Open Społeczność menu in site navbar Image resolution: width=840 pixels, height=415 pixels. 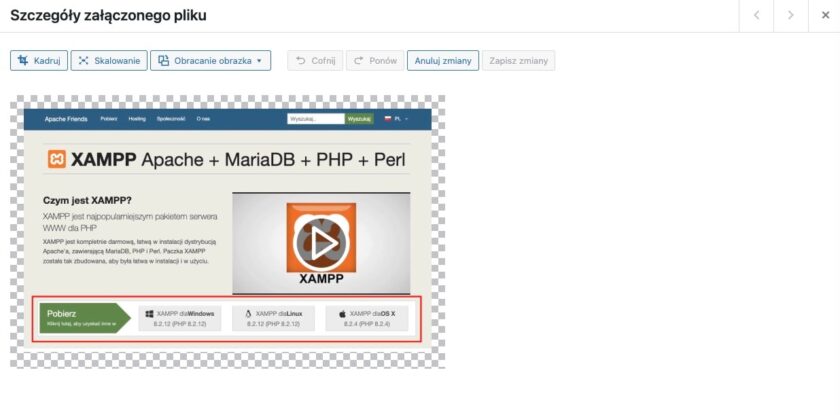(171, 119)
